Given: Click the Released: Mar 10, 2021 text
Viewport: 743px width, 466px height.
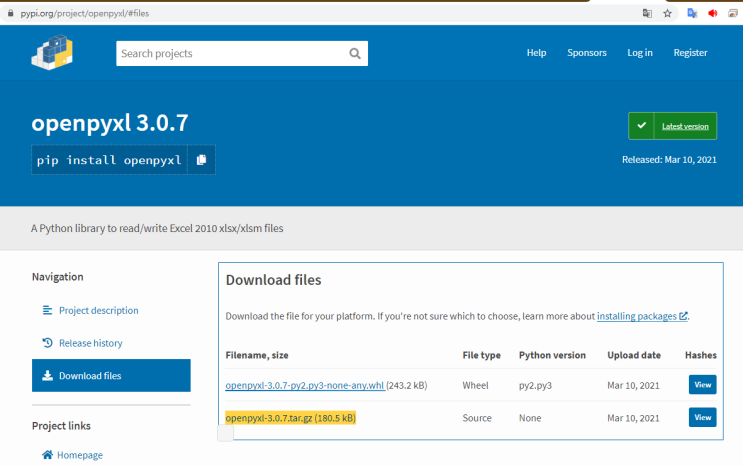Looking at the screenshot, I should (x=669, y=160).
